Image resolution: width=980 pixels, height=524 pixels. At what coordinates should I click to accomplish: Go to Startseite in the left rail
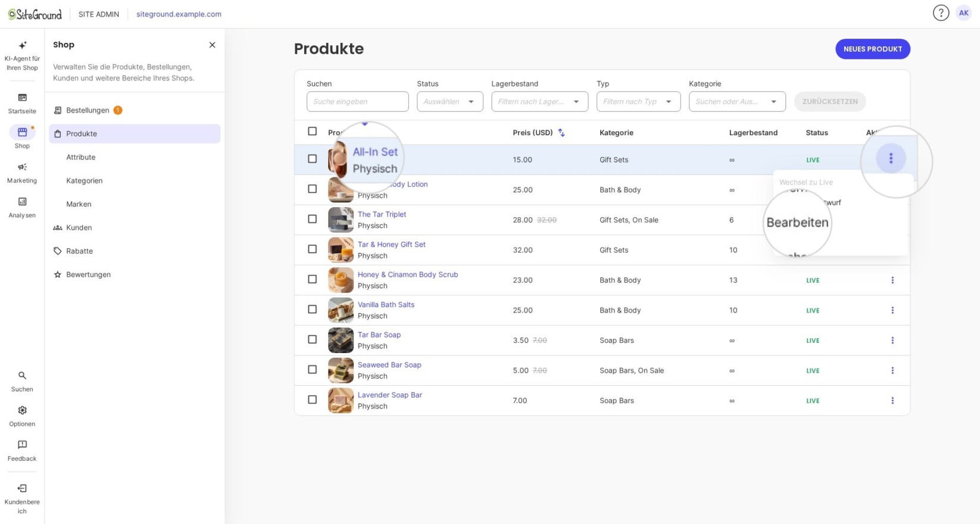point(22,103)
